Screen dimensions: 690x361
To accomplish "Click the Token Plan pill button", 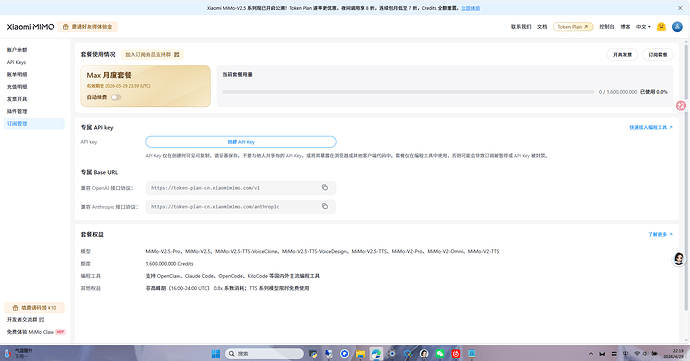I will (573, 27).
